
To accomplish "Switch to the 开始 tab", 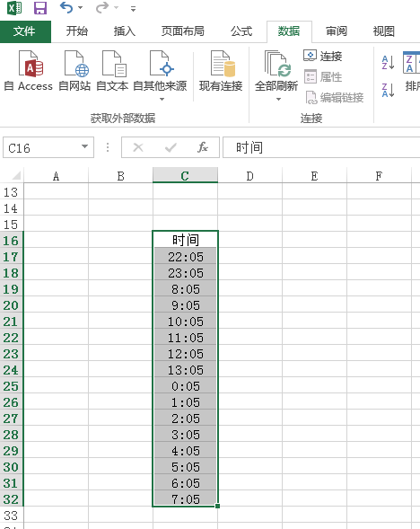I will coord(77,31).
